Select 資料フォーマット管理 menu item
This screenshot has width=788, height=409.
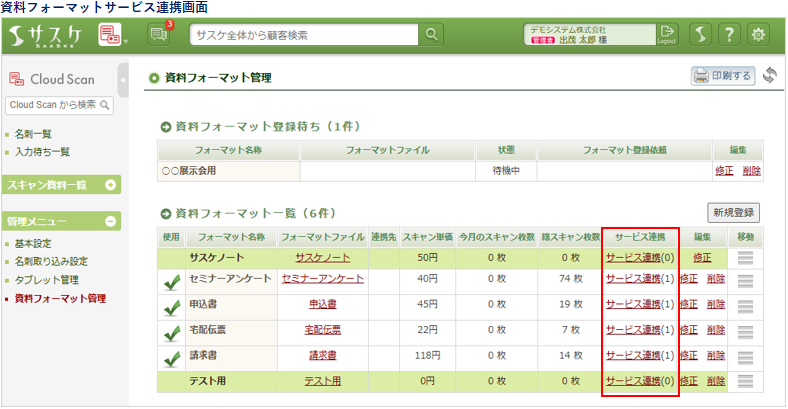[60, 298]
